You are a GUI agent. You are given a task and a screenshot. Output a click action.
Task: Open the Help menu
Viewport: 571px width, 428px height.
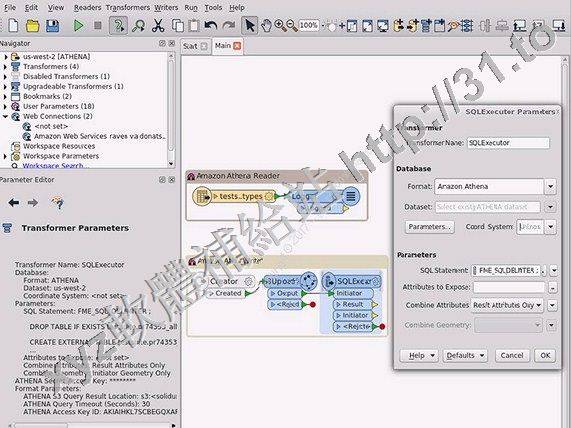(237, 8)
